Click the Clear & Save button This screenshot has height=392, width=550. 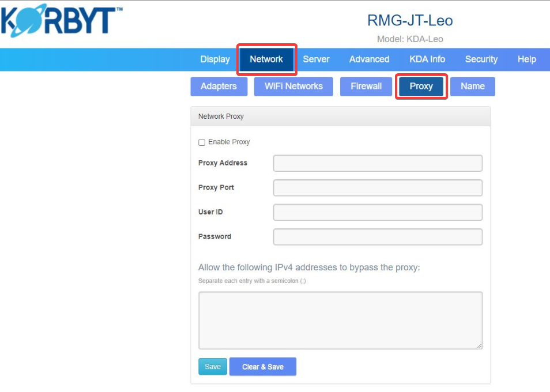[x=262, y=367]
